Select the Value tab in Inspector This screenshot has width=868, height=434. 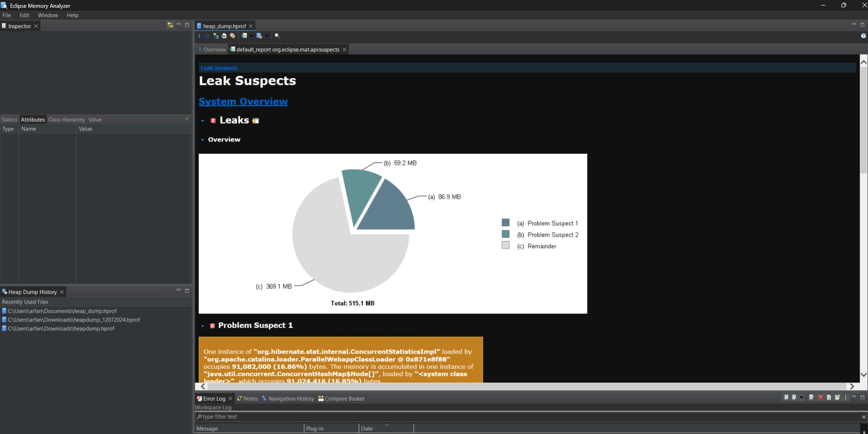(x=95, y=120)
